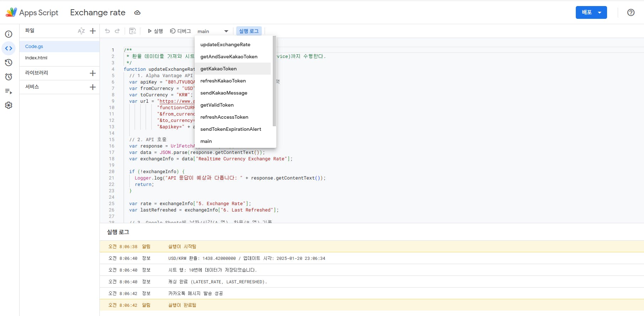Sort files alphabetically with AZ icon

point(81,31)
